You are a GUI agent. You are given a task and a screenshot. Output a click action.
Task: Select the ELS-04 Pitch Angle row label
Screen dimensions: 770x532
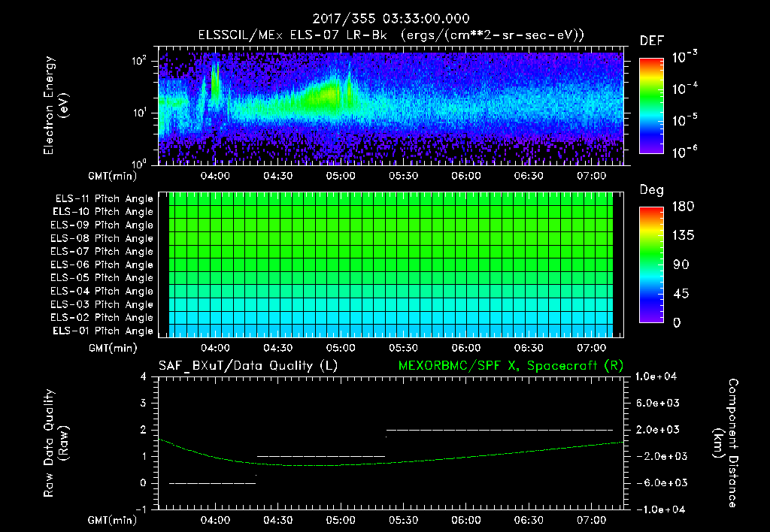102,291
